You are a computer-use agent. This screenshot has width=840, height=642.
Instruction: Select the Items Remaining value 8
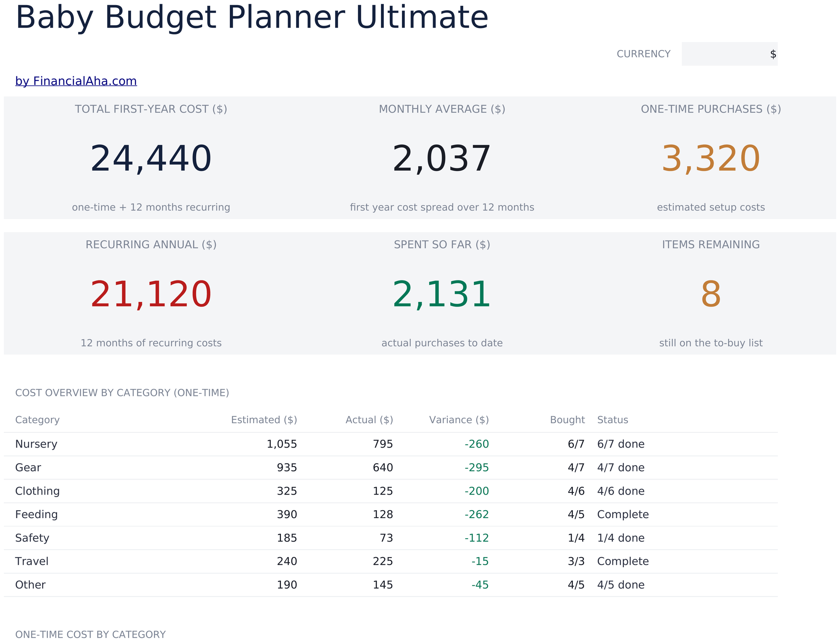click(711, 295)
